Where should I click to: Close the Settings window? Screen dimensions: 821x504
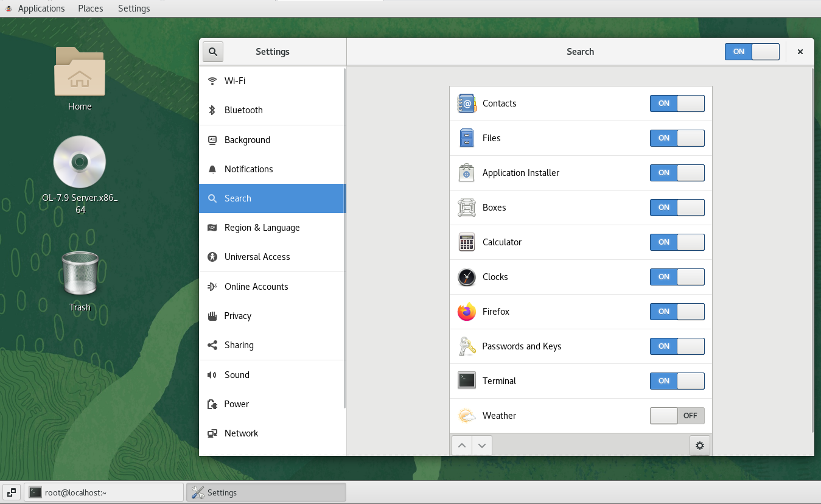[800, 52]
